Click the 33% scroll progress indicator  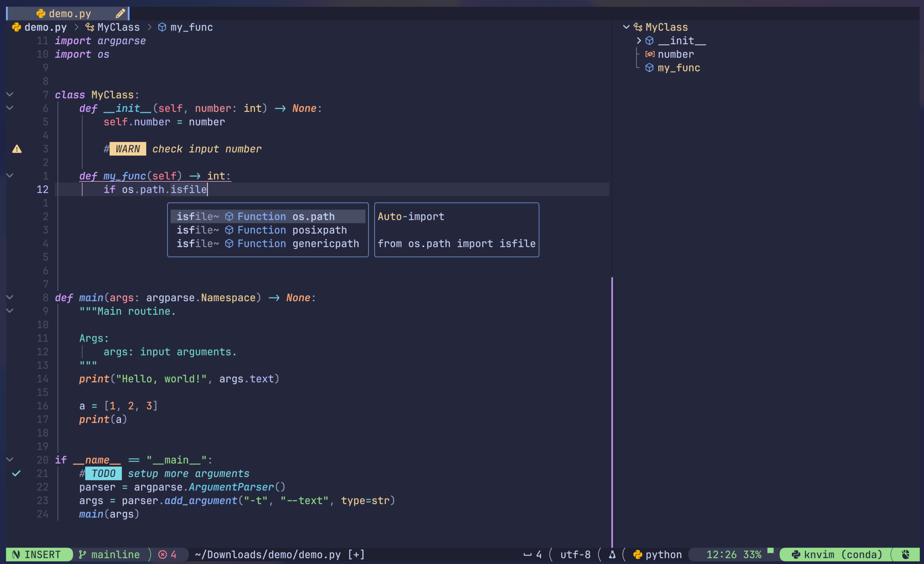tap(753, 555)
